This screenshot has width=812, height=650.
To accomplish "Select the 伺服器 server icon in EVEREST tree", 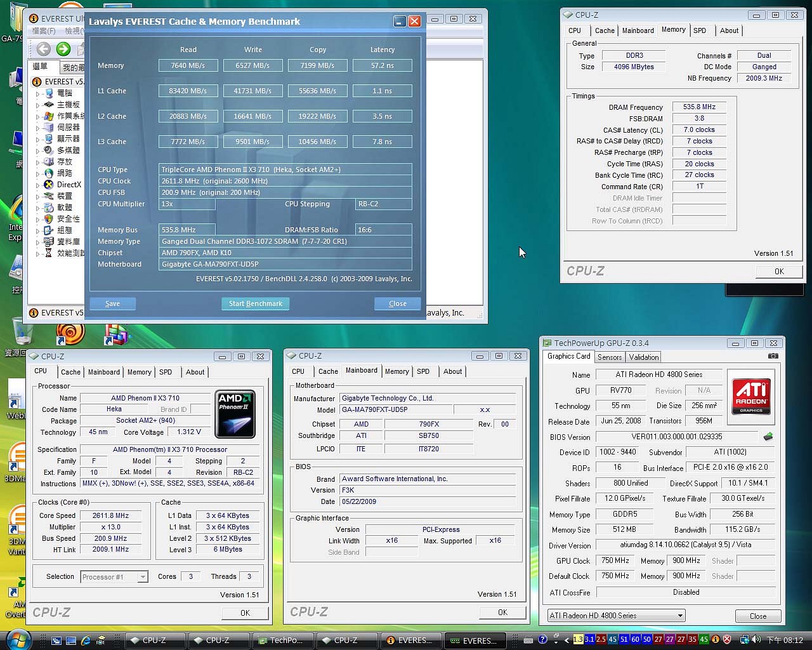I will click(x=49, y=128).
